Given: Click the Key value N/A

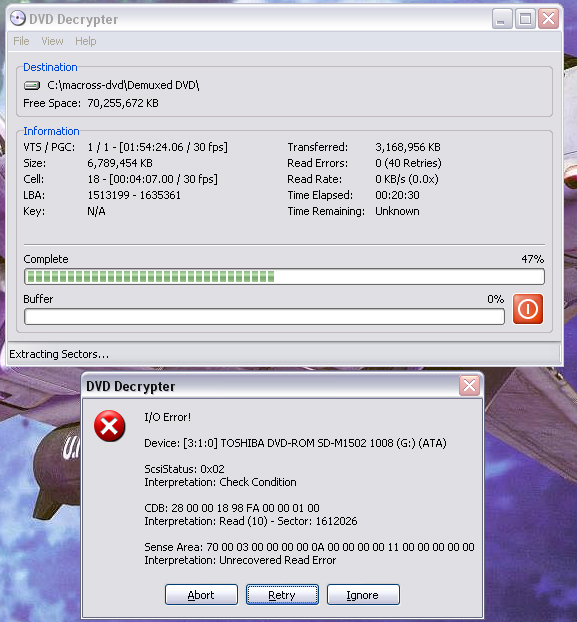Looking at the screenshot, I should coord(96,211).
